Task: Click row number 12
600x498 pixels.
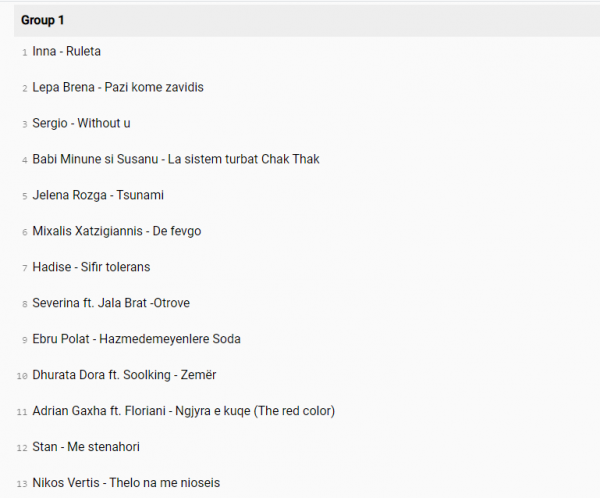Action: (22, 448)
